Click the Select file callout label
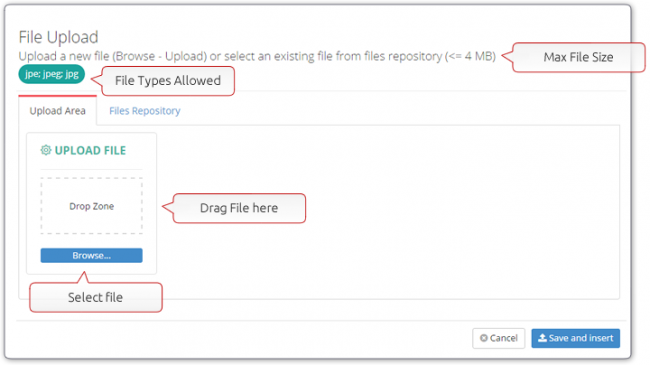Image resolution: width=650 pixels, height=365 pixels. [95, 297]
